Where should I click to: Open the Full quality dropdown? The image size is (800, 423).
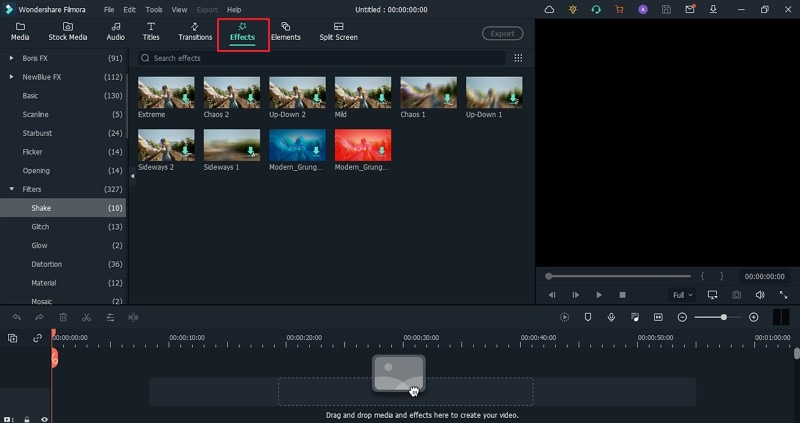[x=683, y=295]
